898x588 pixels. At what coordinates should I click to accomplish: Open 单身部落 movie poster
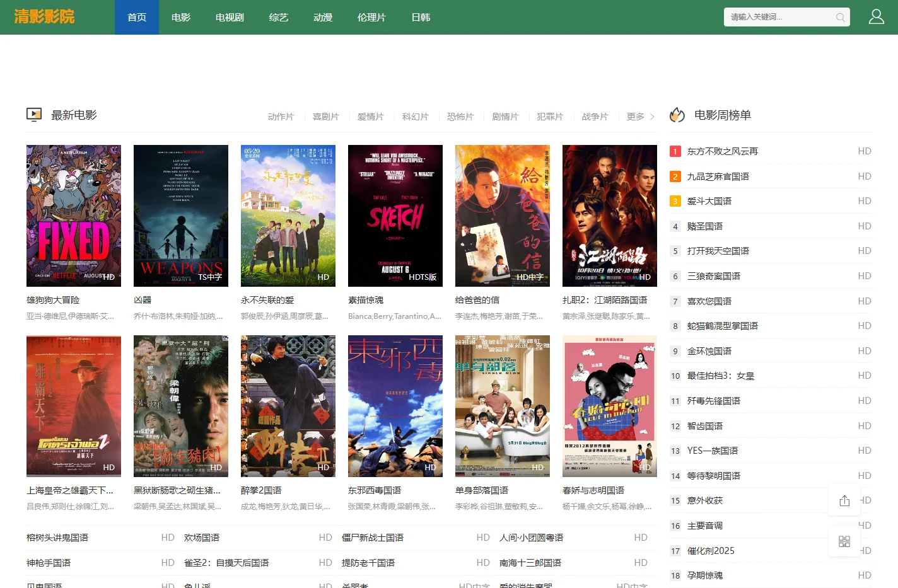point(503,406)
